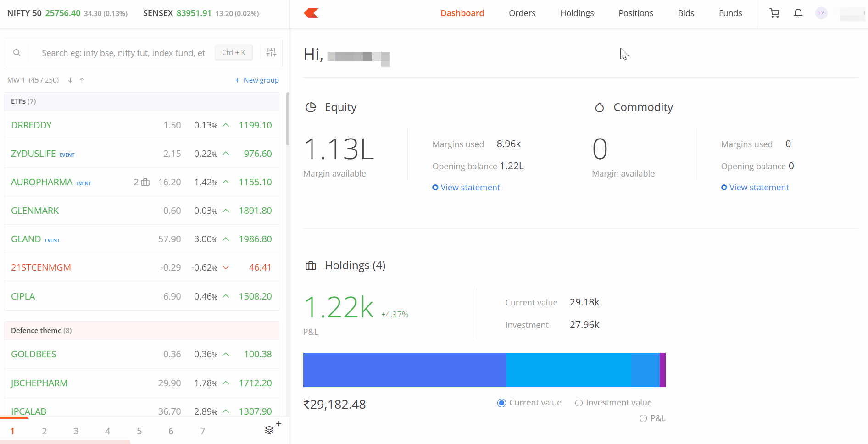
Task: Select the Investment value radio button
Action: pyautogui.click(x=579, y=403)
